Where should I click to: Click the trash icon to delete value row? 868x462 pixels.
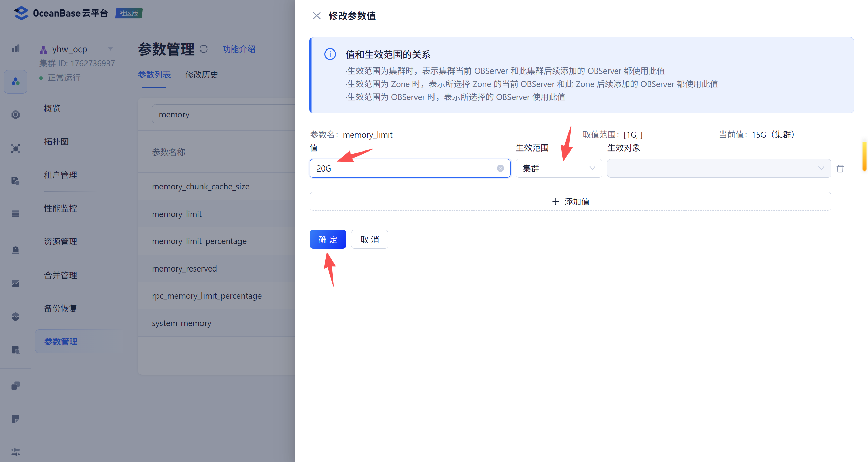coord(840,168)
